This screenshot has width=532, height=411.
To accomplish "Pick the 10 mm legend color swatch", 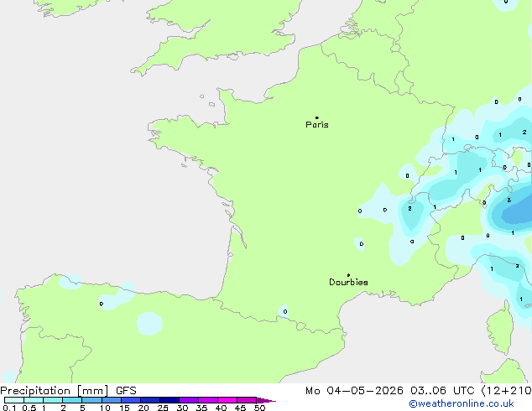I will (111, 400).
